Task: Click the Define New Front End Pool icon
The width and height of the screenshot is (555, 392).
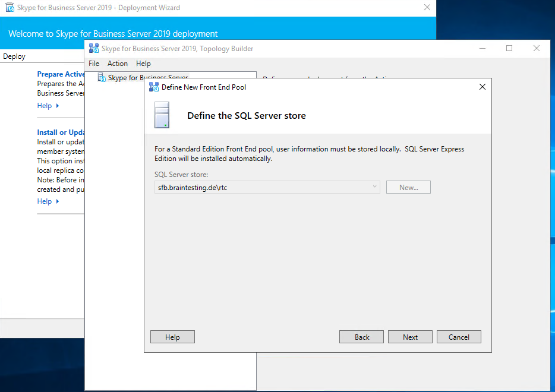Action: 154,87
